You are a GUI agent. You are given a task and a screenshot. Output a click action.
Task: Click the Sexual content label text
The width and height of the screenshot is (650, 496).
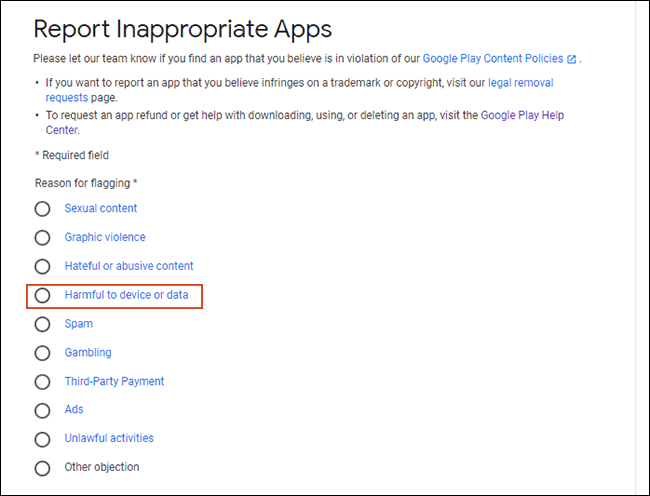point(101,208)
